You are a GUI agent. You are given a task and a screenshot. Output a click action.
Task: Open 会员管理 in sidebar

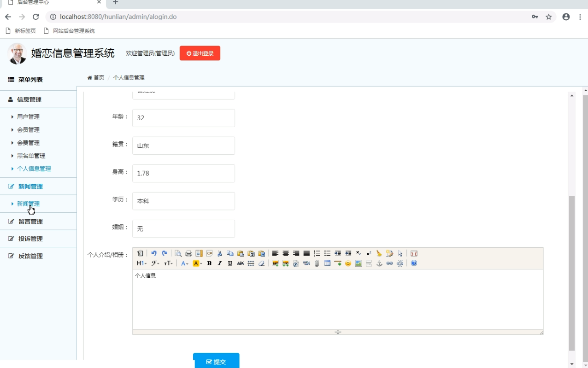[x=29, y=130]
